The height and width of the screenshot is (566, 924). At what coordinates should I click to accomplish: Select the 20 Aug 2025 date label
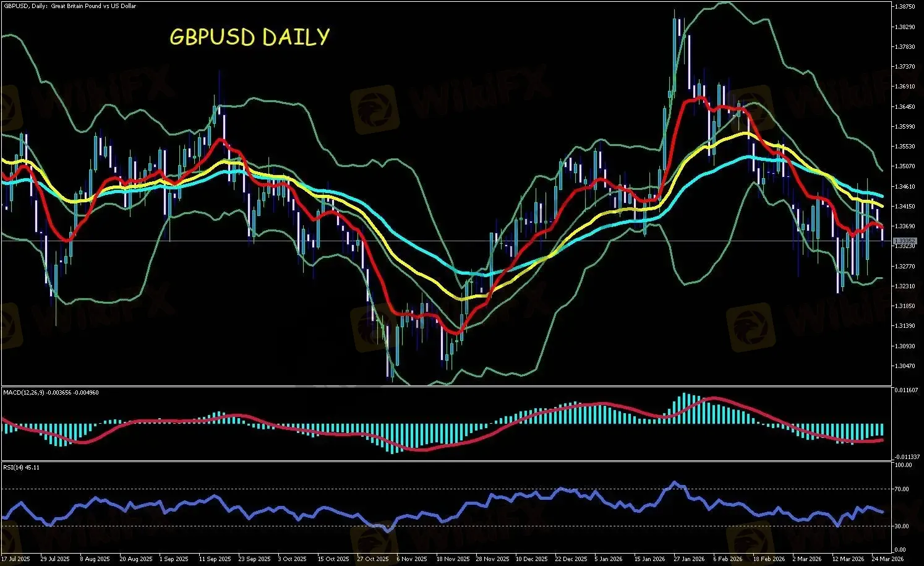coord(136,559)
